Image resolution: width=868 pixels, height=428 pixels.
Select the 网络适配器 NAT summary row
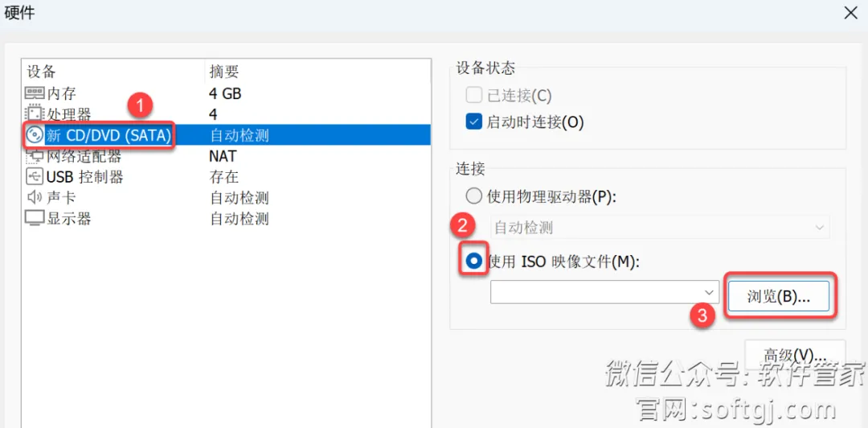click(x=226, y=156)
